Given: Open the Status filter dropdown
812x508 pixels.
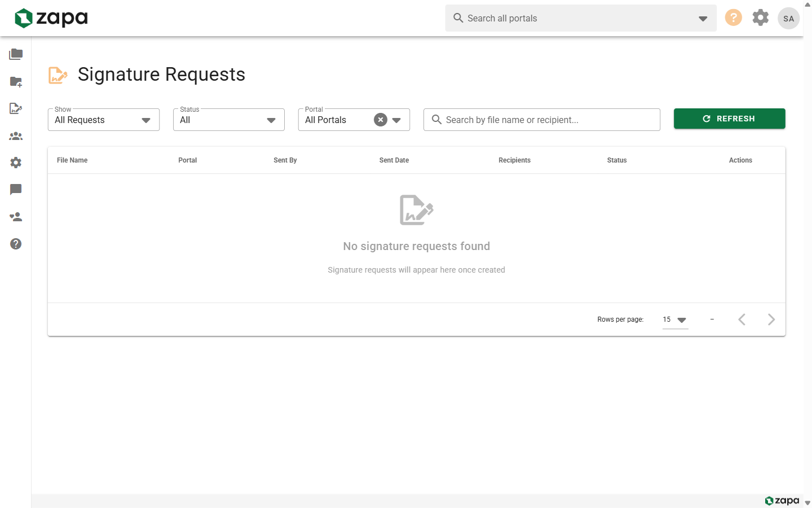Looking at the screenshot, I should click(229, 120).
